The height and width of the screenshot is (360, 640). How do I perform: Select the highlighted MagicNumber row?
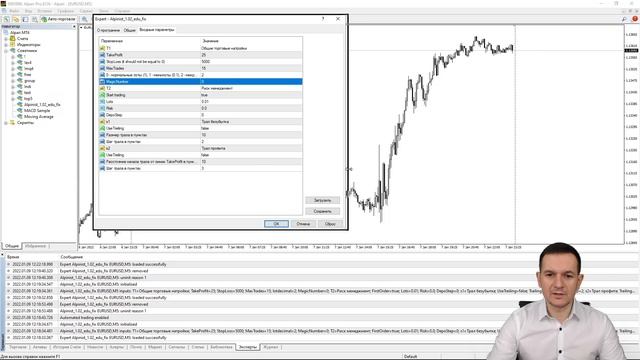tap(200, 82)
